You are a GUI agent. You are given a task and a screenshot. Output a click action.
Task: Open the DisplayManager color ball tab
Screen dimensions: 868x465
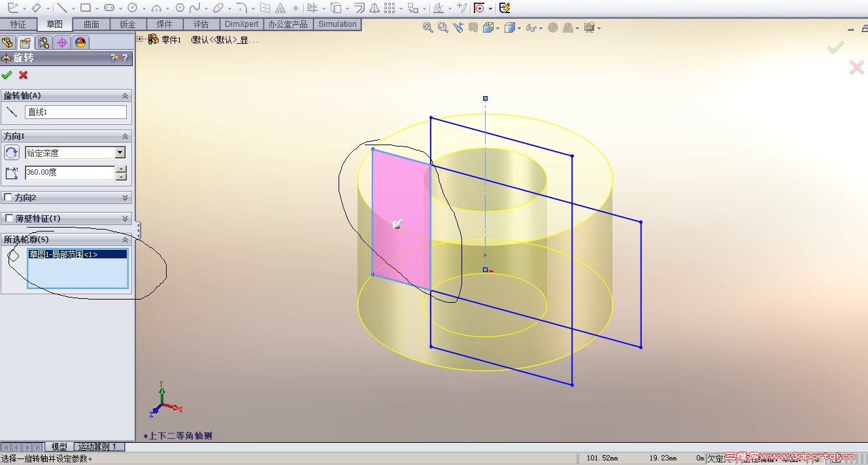[x=80, y=43]
